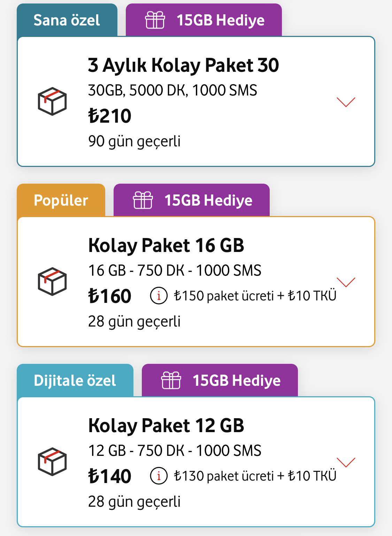The height and width of the screenshot is (536, 392).
Task: Click the ₺210 price on the 3-month package
Action: coord(110,116)
